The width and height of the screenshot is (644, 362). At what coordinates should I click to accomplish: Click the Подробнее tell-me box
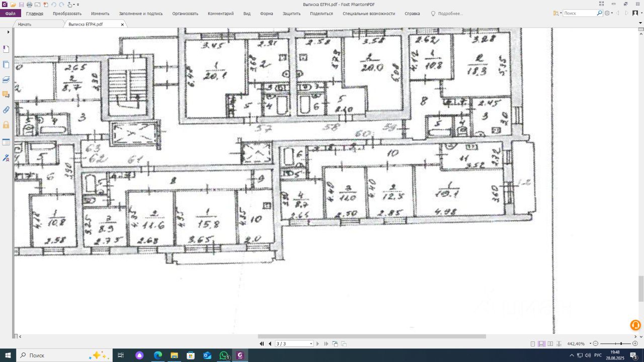coord(447,14)
